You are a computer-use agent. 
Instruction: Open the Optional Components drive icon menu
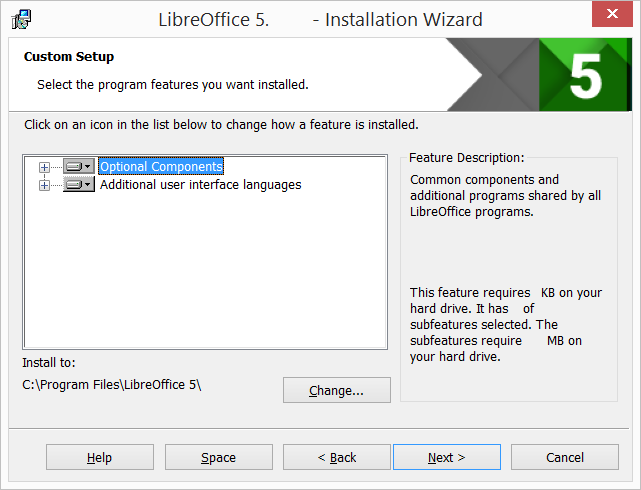[78, 167]
